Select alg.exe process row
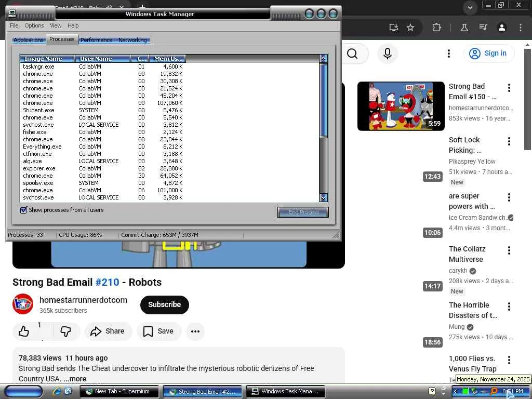532x399 pixels. [x=102, y=161]
